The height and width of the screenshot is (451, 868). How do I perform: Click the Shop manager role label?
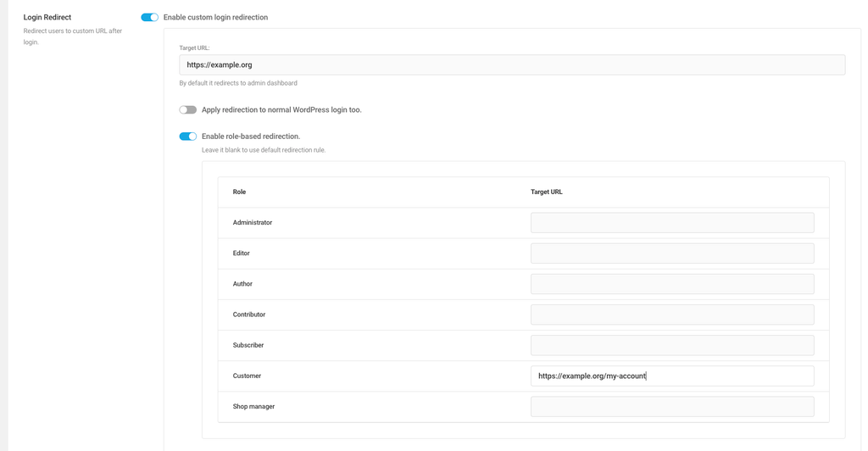(253, 406)
